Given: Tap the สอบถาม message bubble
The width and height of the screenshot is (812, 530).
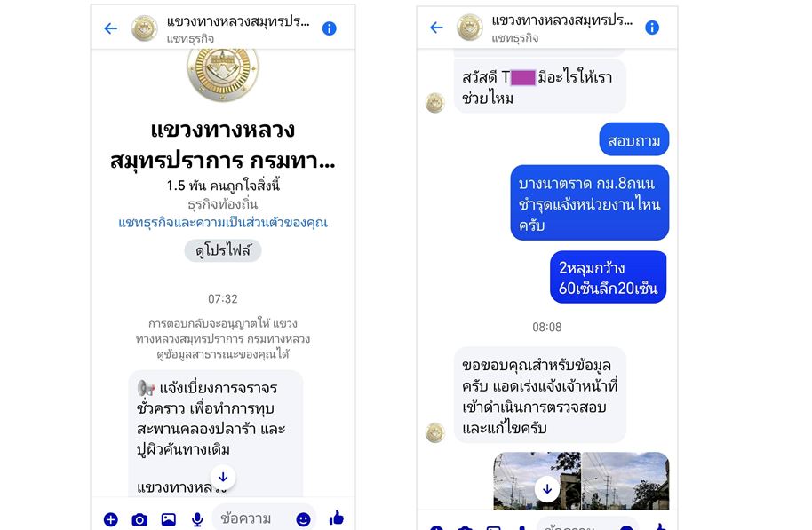Looking at the screenshot, I should tap(633, 139).
